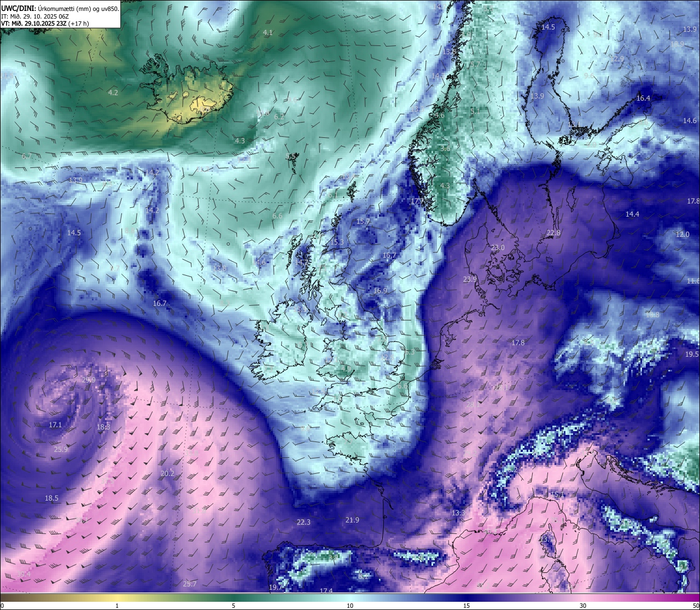
Task: Click the 16.8 value label
Action: coord(652,315)
